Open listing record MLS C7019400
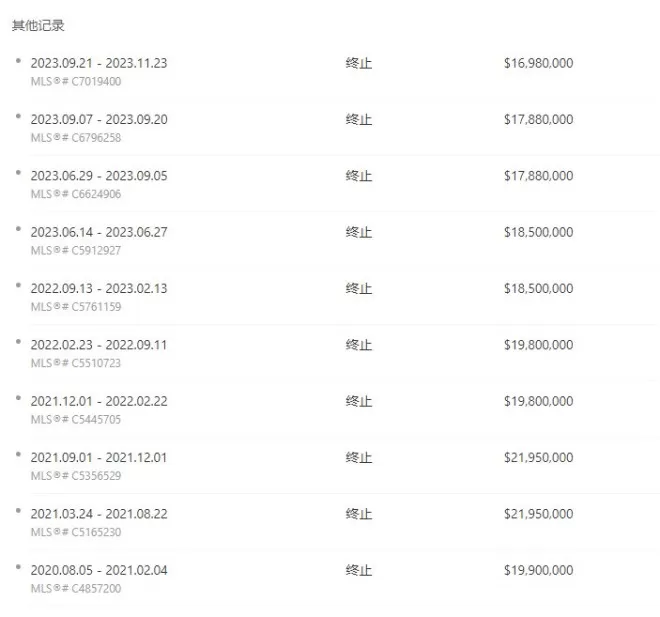This screenshot has width=660, height=617. click(x=76, y=81)
